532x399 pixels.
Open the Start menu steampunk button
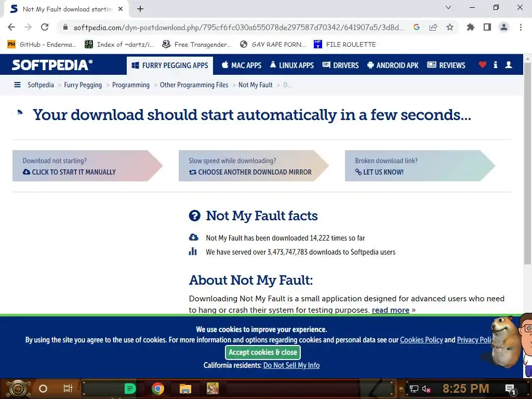[x=18, y=389]
